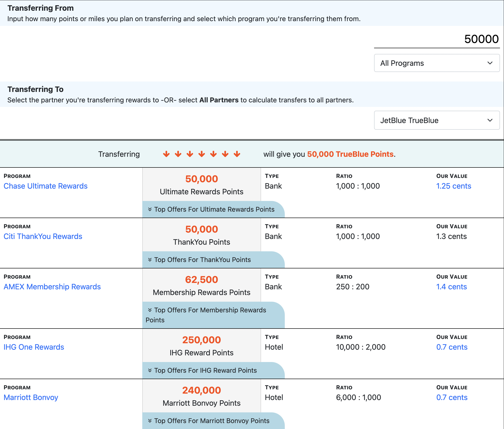Open the All Programs dropdown
The image size is (504, 429).
[x=437, y=63]
